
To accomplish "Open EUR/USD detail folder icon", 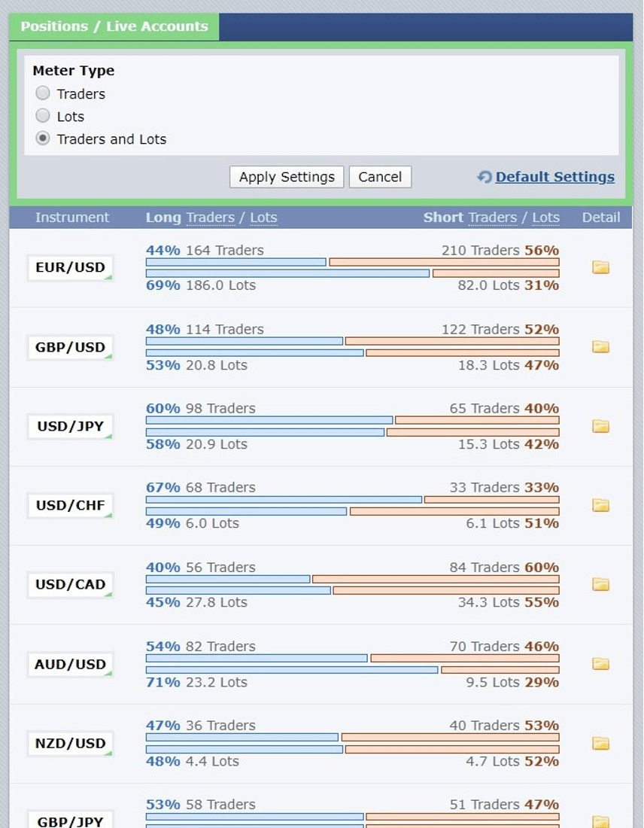I will pos(600,267).
